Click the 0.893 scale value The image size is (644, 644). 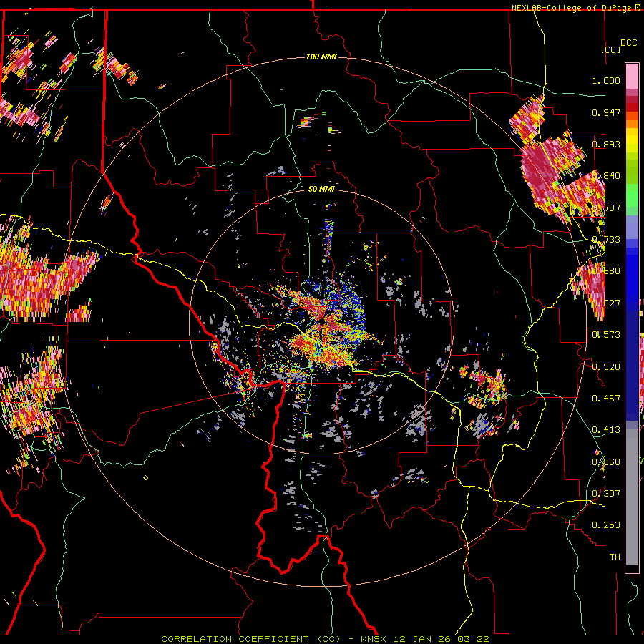(606, 144)
